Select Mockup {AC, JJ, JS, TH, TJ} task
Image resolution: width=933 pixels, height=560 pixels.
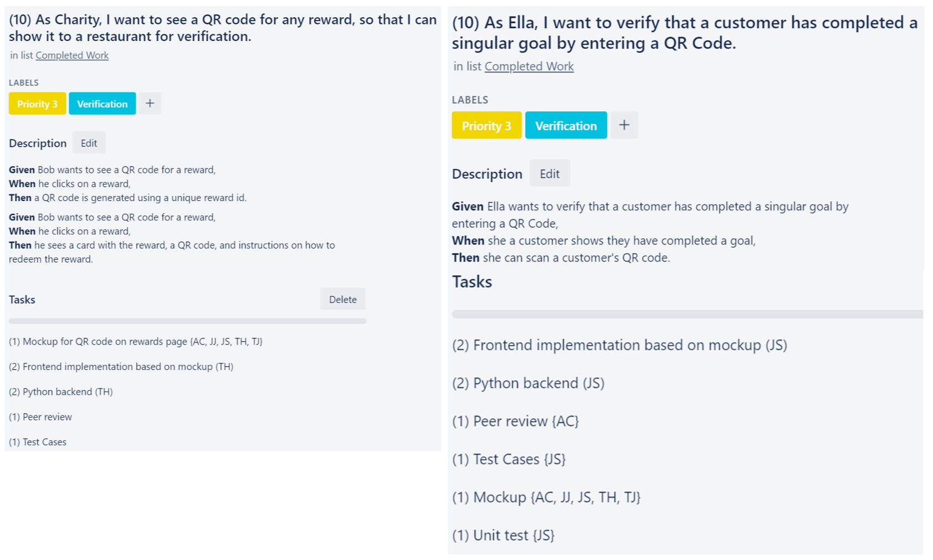[x=546, y=497]
